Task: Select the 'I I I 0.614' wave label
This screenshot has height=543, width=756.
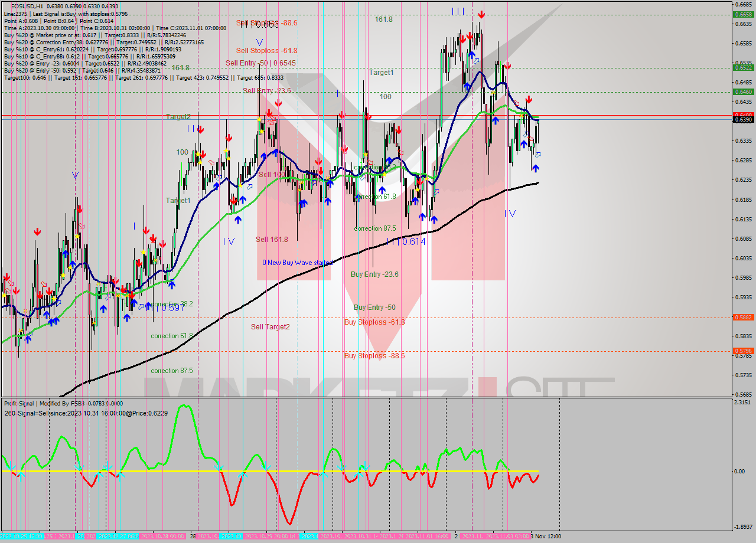Action: [406, 241]
